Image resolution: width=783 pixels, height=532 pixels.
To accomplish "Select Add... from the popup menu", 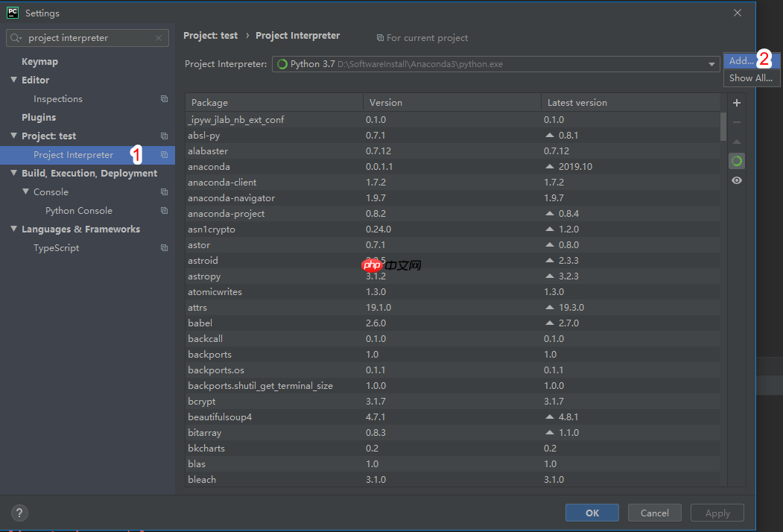I will [742, 61].
